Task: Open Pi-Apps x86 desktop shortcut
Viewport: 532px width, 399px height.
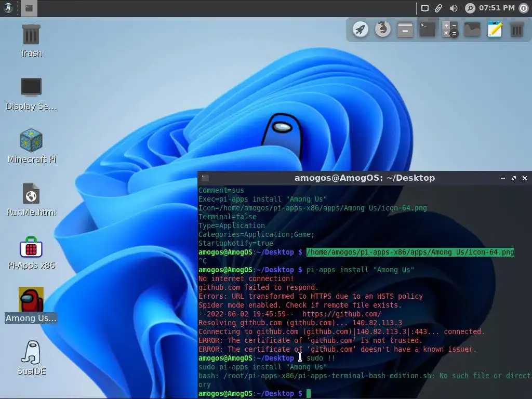Action: [x=31, y=253]
